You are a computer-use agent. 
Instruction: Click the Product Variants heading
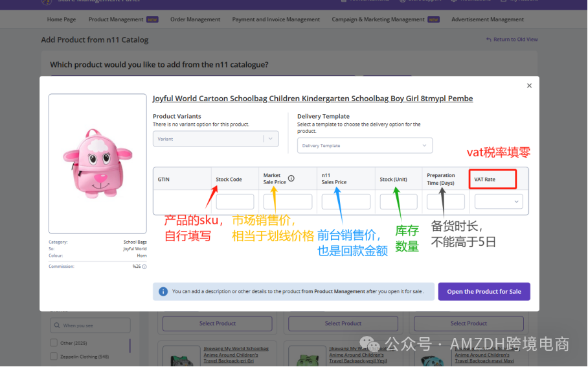coord(177,117)
